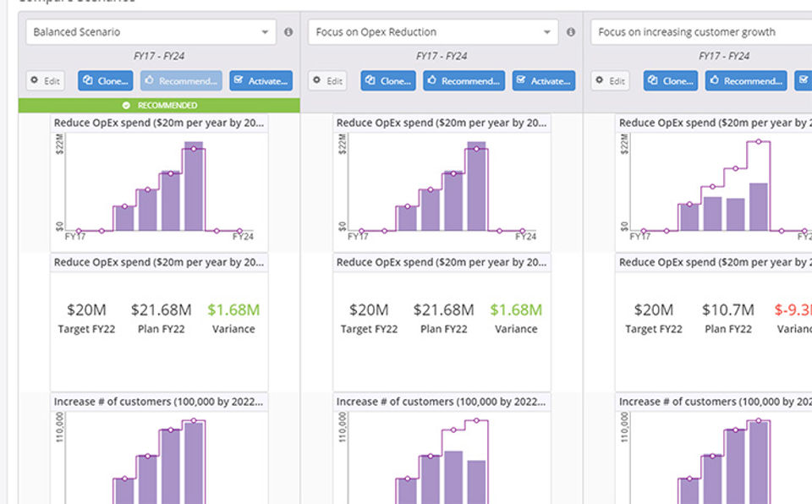Edit the customer growth scenario
This screenshot has width=812, height=504.
tap(611, 81)
